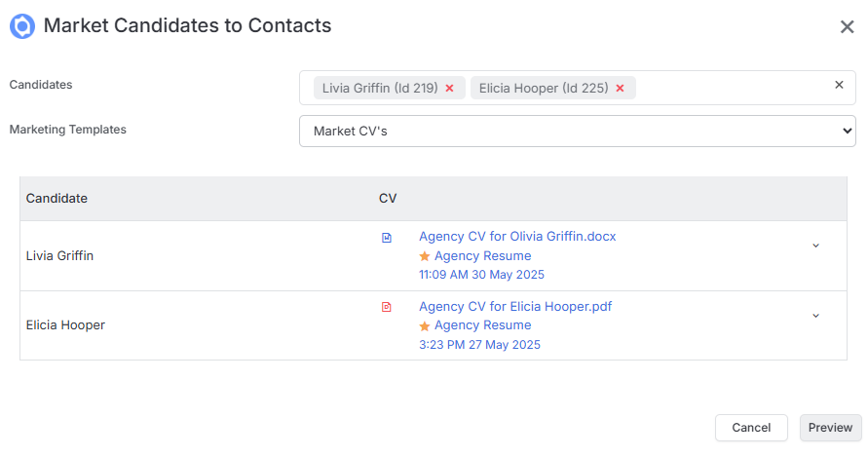Click star icon on Livia Griffin's Agency Resume
The image size is (868, 456).
pyautogui.click(x=425, y=256)
